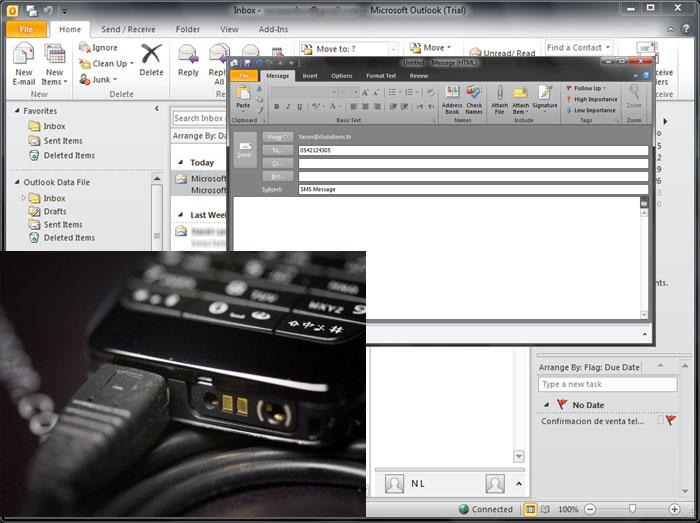Viewport: 700px width, 523px height.
Task: Click Save icon in message quick access toolbar
Action: [x=248, y=62]
